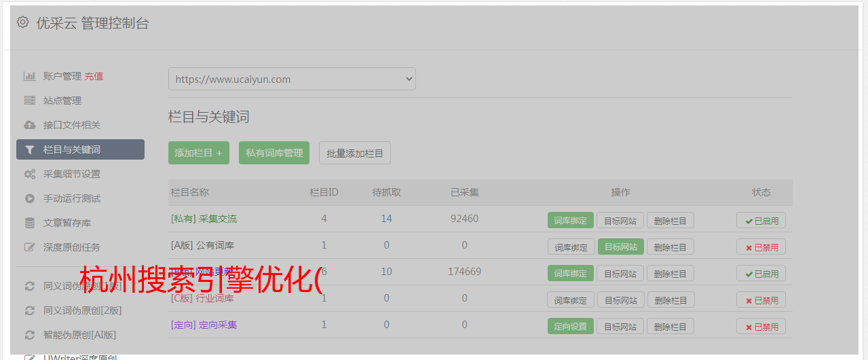Click the [私有] 采集交流 column name
868x360 pixels.
(204, 219)
